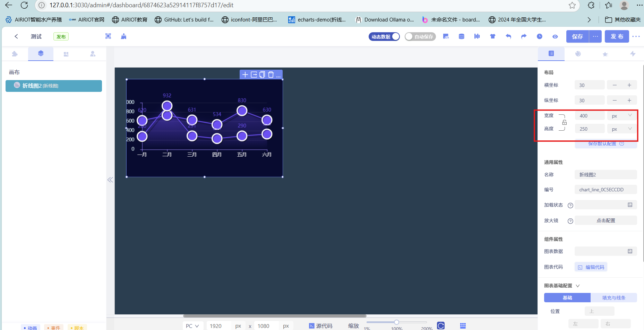
Task: Open the history clock icon
Action: click(x=540, y=36)
